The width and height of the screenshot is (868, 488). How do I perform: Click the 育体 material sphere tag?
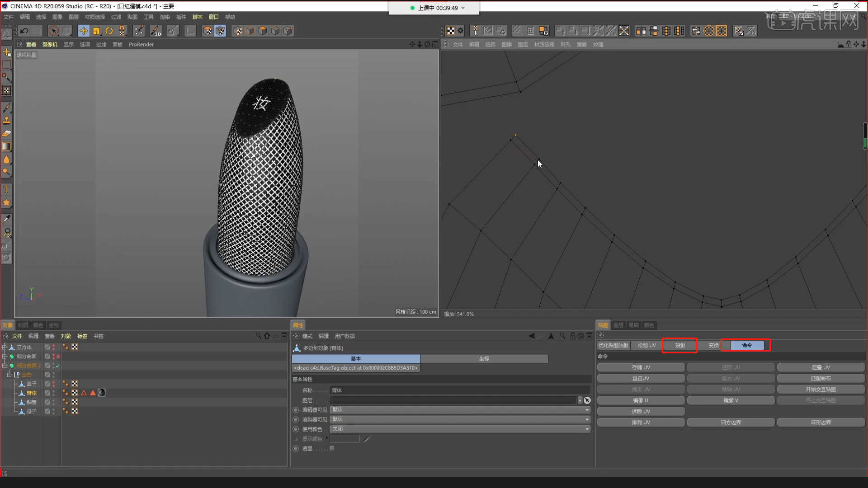(102, 393)
